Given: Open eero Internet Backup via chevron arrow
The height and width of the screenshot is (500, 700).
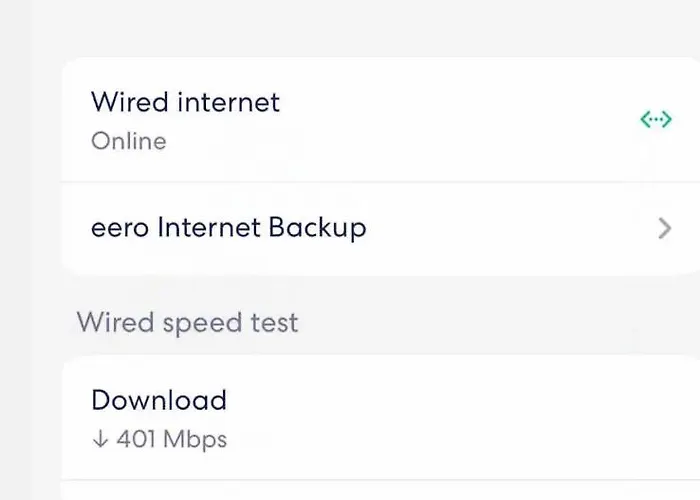Looking at the screenshot, I should point(664,229).
